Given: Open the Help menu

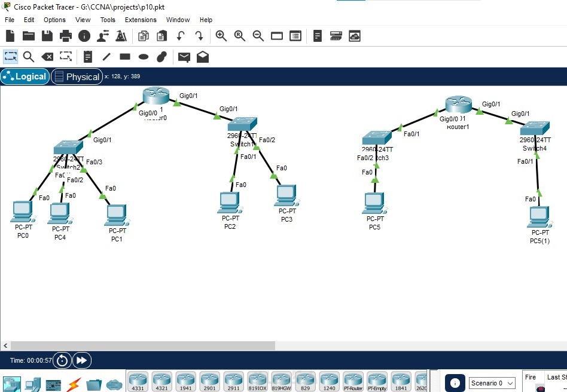Looking at the screenshot, I should click(206, 20).
